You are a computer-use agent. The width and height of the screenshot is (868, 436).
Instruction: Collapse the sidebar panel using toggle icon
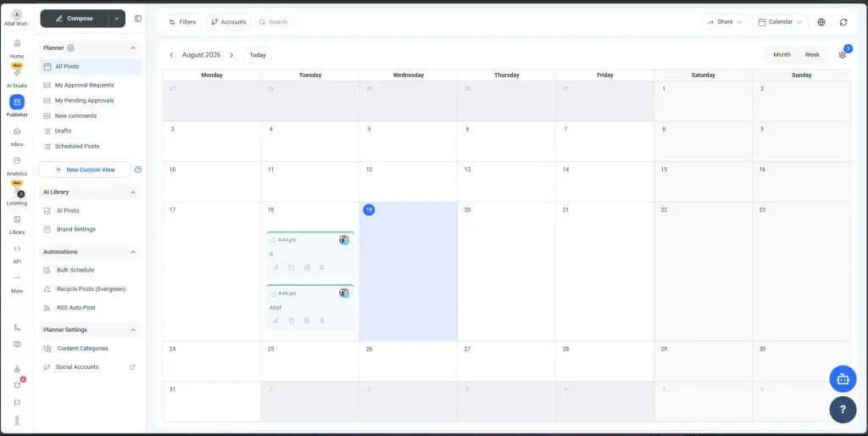point(138,19)
